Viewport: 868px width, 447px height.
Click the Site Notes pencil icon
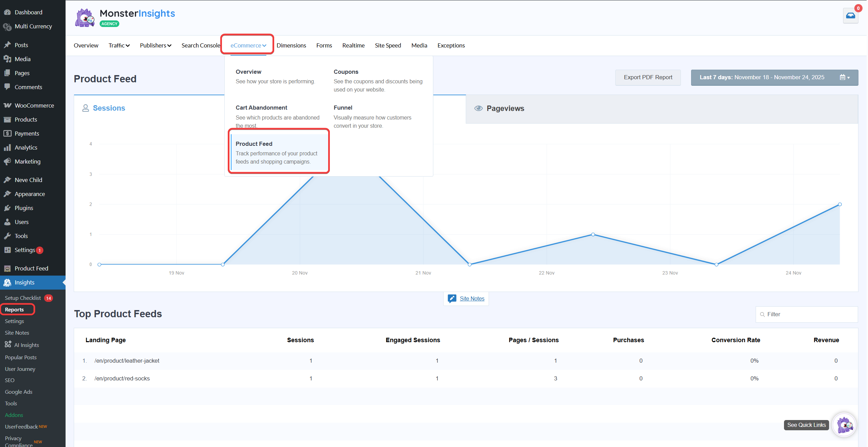tap(452, 298)
